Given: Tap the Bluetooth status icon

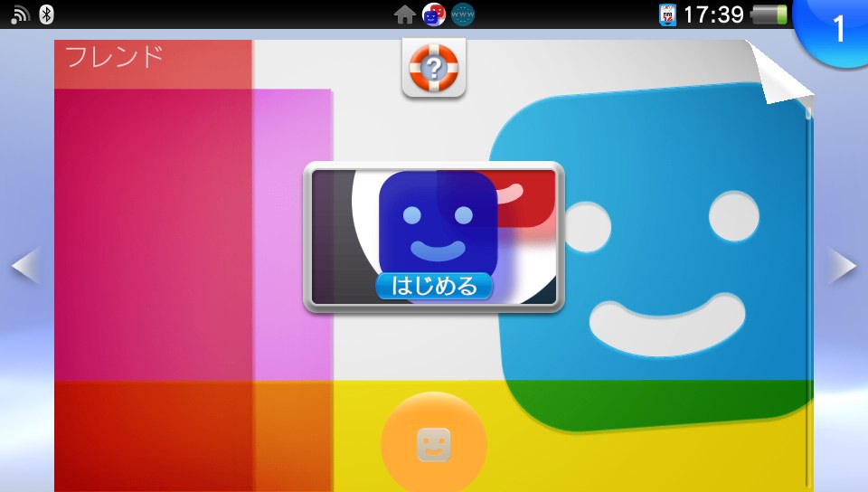Looking at the screenshot, I should click(x=46, y=14).
